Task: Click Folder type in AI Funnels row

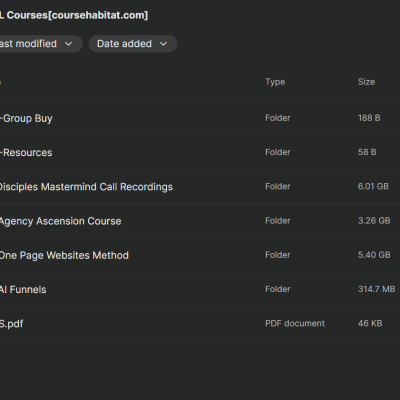Action: click(x=278, y=289)
